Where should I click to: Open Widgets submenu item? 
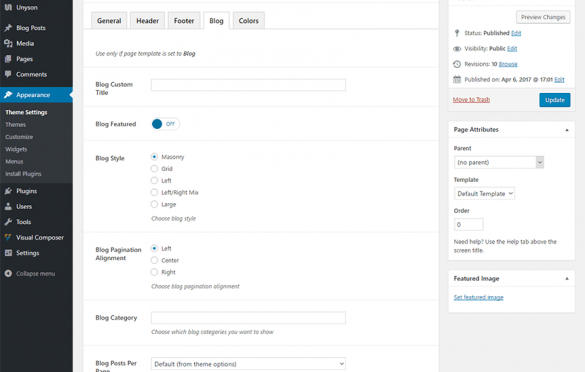(x=16, y=149)
